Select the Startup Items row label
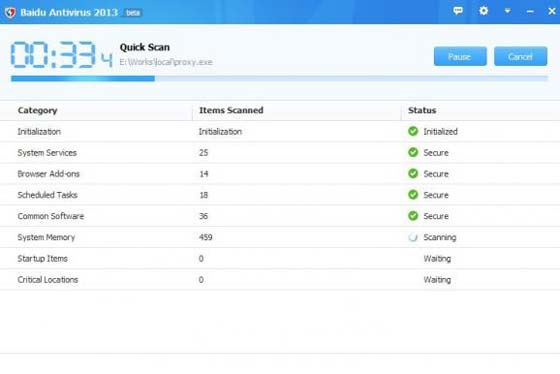The image size is (560, 374). pyautogui.click(x=42, y=258)
